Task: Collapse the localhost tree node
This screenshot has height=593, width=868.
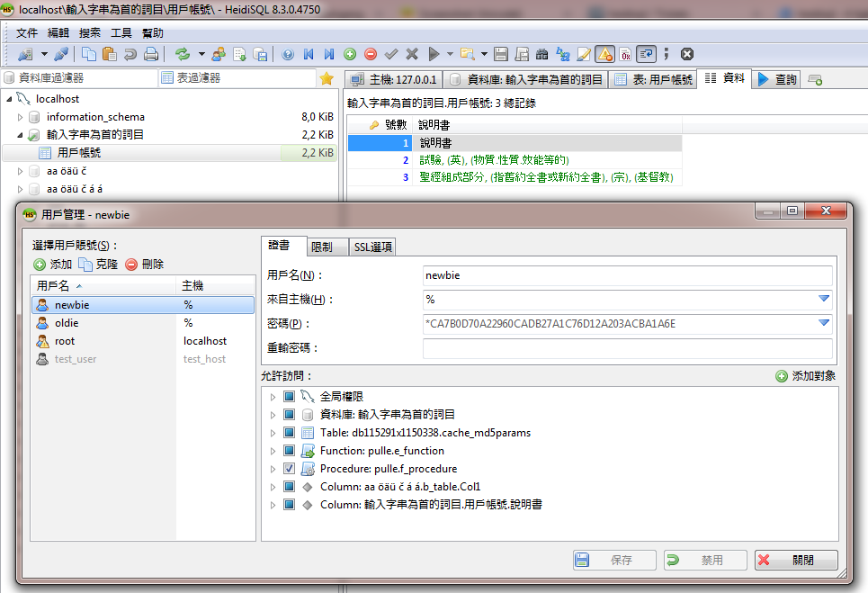Action: click(x=9, y=99)
